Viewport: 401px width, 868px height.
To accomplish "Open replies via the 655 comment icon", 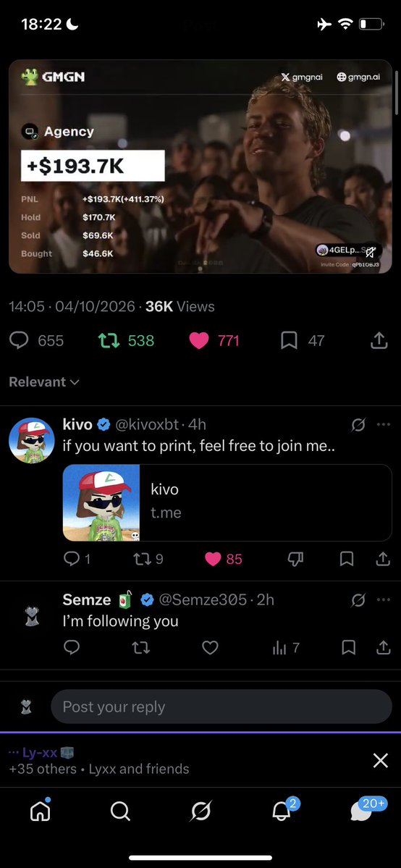I will [x=19, y=340].
